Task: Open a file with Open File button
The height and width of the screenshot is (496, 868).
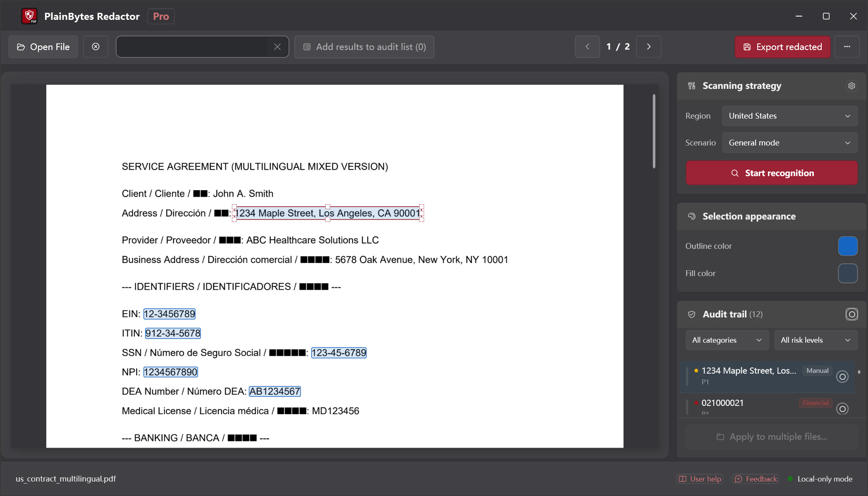Action: click(x=43, y=47)
